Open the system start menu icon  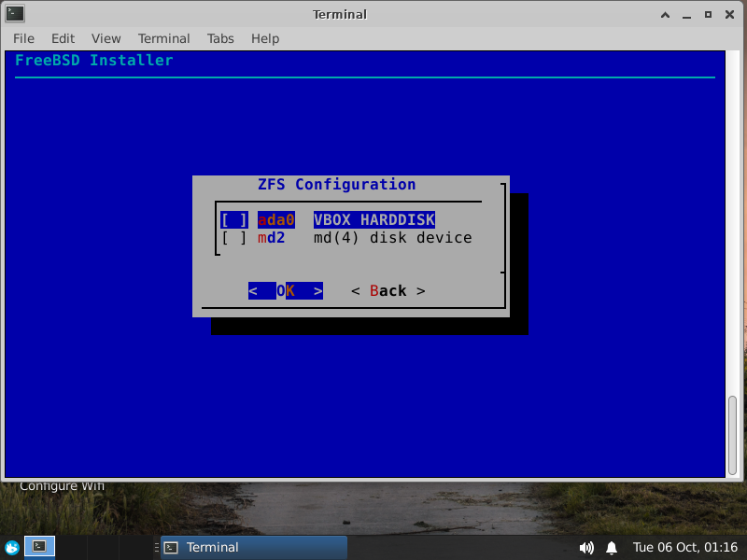pos(11,548)
